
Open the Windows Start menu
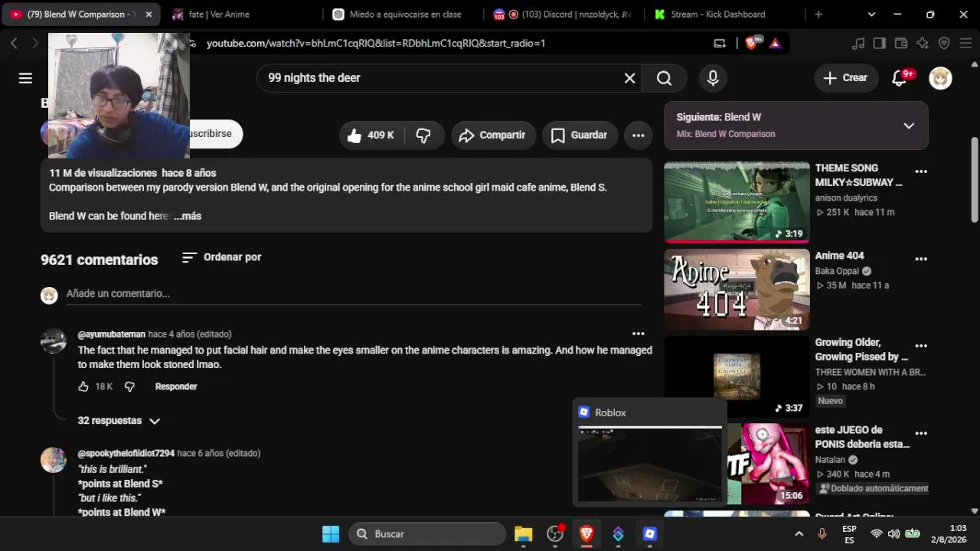pos(331,533)
